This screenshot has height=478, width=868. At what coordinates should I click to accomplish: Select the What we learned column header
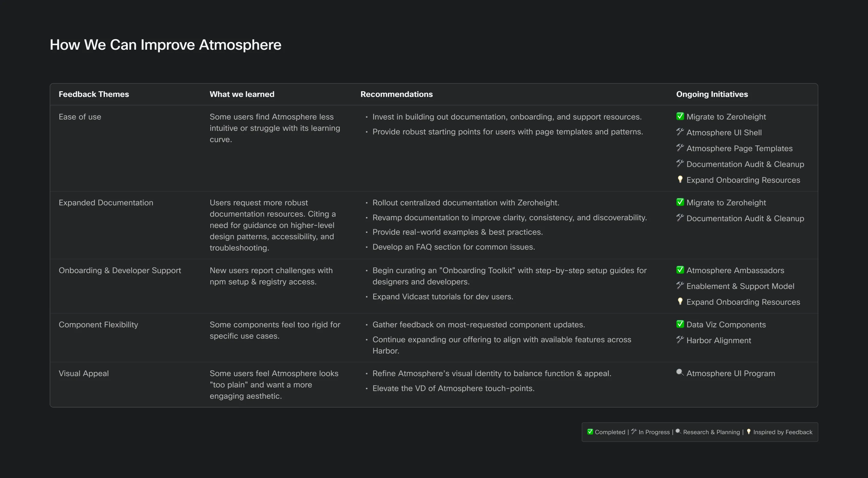coord(242,94)
